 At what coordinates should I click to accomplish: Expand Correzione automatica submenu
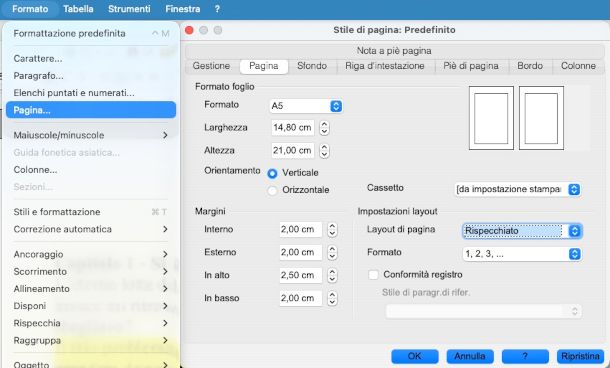pyautogui.click(x=91, y=229)
